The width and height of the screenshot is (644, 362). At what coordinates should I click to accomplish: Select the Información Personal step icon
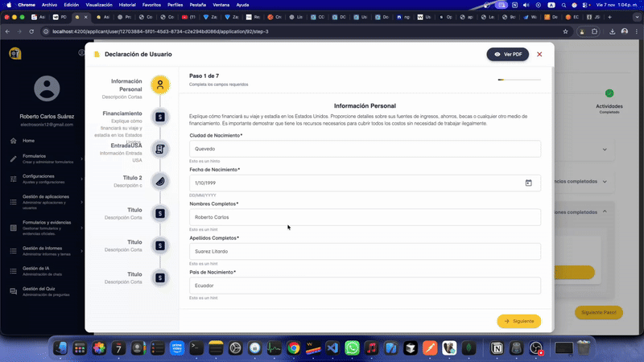tap(160, 84)
